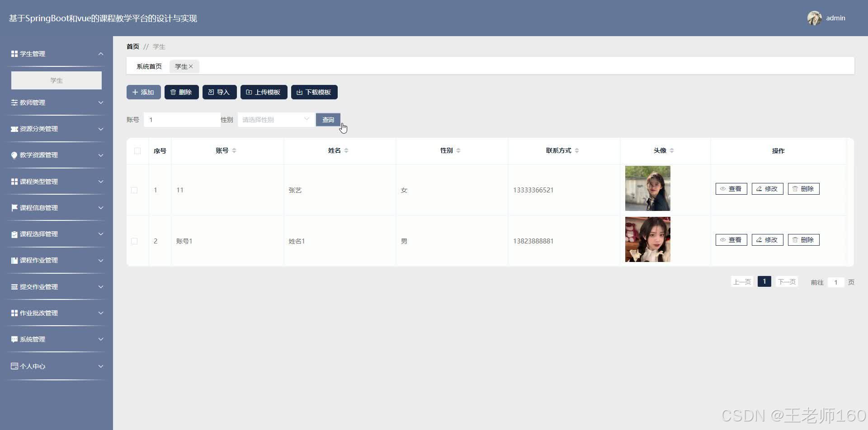Click the 课程信息管理 flag icon
The height and width of the screenshot is (430, 868).
coord(14,208)
